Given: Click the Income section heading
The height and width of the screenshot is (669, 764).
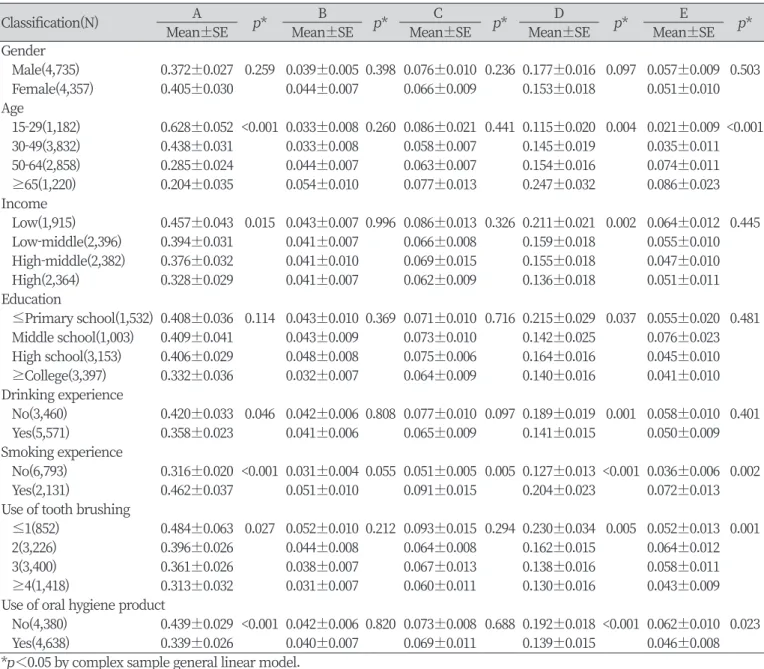Looking at the screenshot, I should click(24, 204).
